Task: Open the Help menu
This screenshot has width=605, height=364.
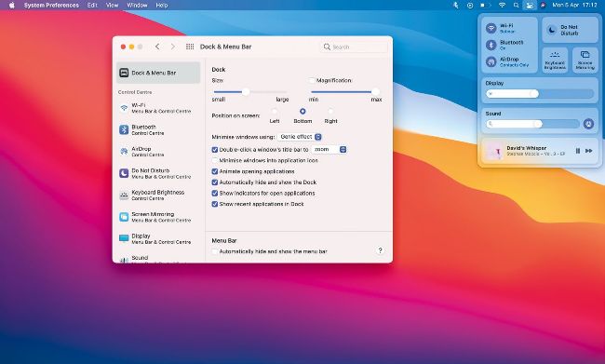Action: click(162, 6)
